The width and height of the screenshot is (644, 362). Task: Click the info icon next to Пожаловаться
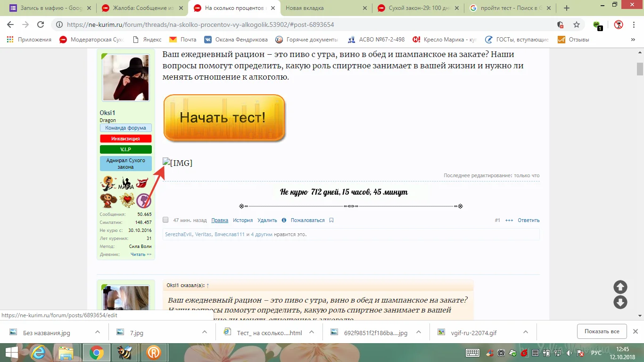pos(284,220)
